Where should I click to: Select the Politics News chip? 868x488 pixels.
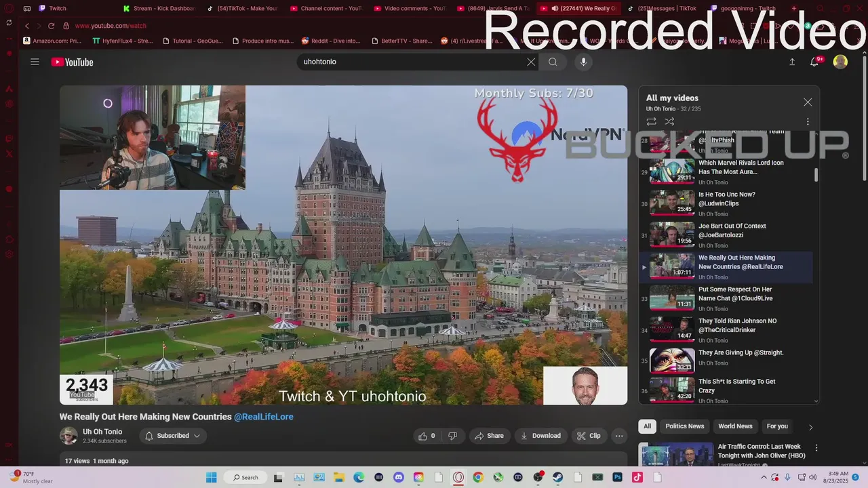click(684, 426)
